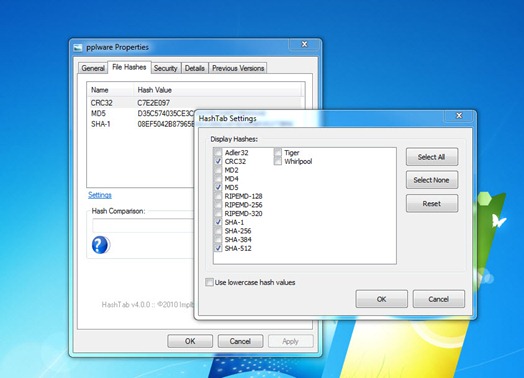The width and height of the screenshot is (524, 378).
Task: Click OK in pplware Properties window
Action: 190,341
